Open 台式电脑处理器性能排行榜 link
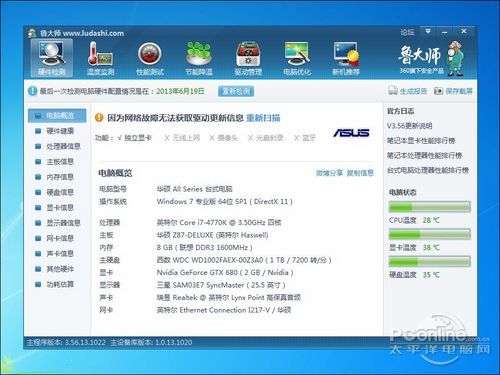The image size is (500, 375). 428,170
